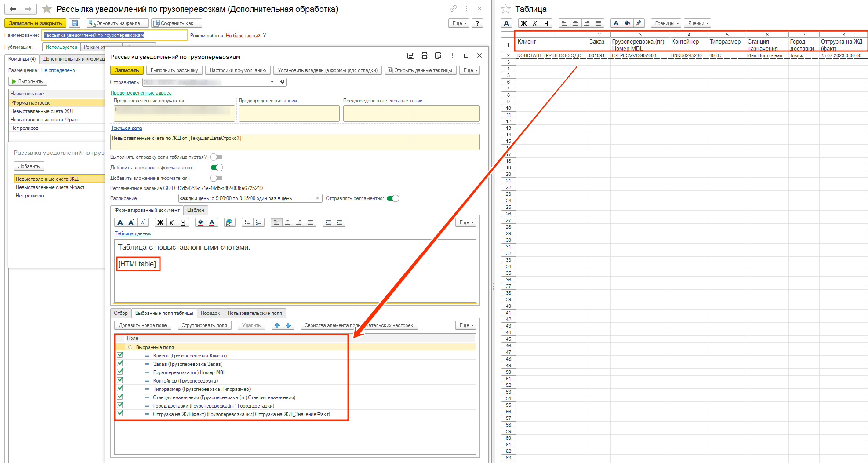
Task: Apply bulleted list in editor
Action: [247, 222]
